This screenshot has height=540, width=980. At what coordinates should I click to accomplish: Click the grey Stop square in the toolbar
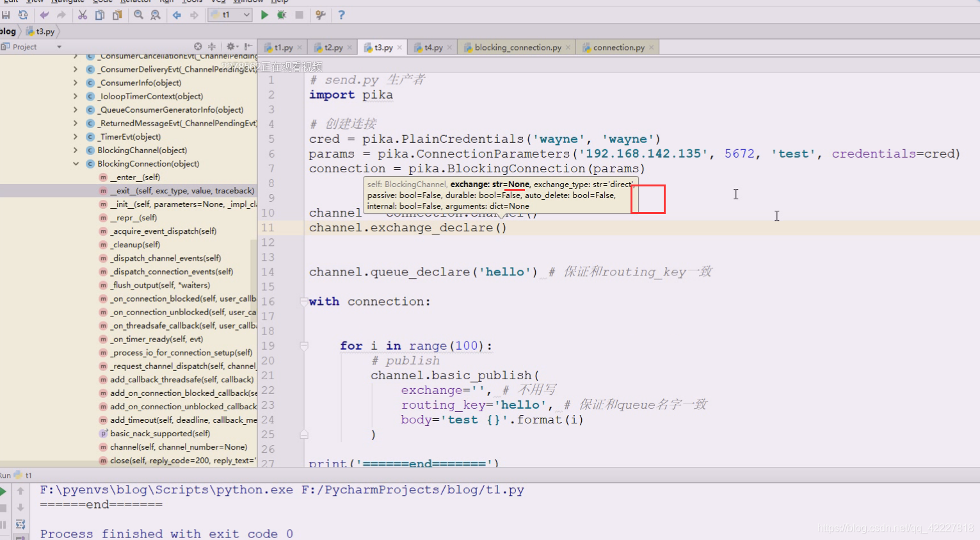click(x=299, y=15)
